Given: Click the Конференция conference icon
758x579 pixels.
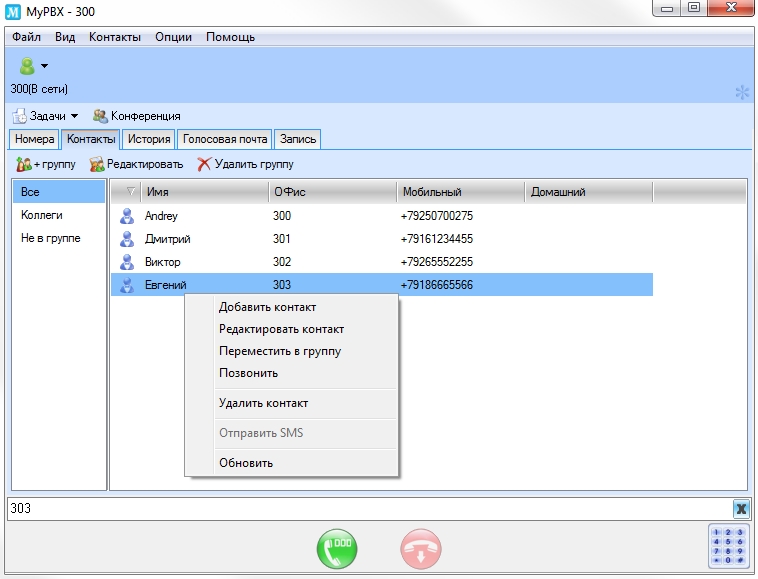Looking at the screenshot, I should tap(100, 116).
